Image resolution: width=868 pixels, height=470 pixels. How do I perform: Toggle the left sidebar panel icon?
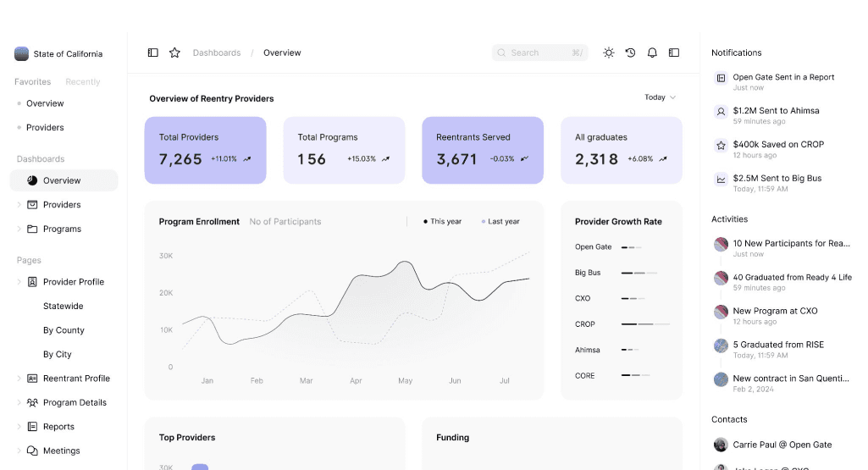click(x=152, y=53)
